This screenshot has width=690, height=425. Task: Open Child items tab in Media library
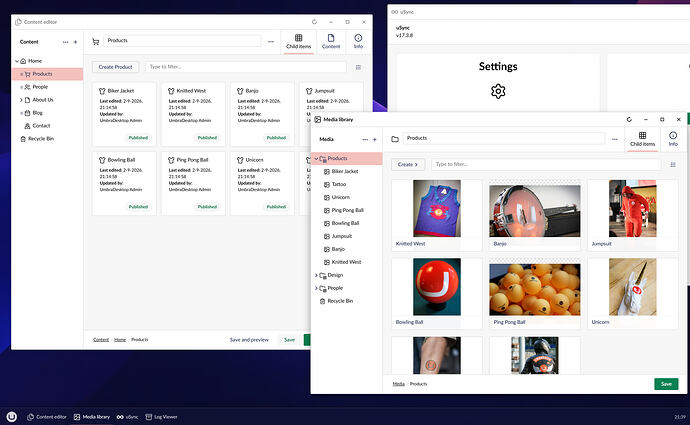click(642, 139)
